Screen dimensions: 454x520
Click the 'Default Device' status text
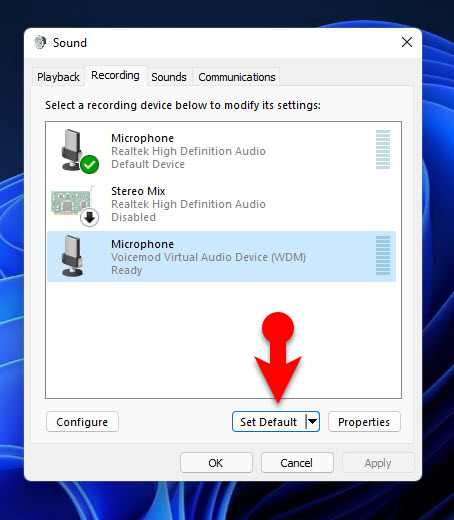tap(148, 164)
